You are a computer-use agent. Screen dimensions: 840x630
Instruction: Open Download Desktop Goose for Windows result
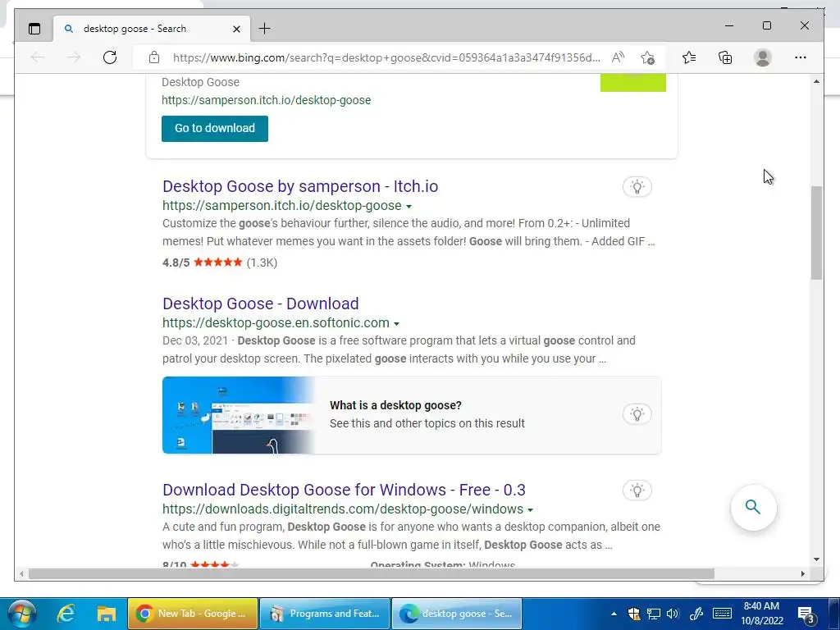pyautogui.click(x=344, y=490)
